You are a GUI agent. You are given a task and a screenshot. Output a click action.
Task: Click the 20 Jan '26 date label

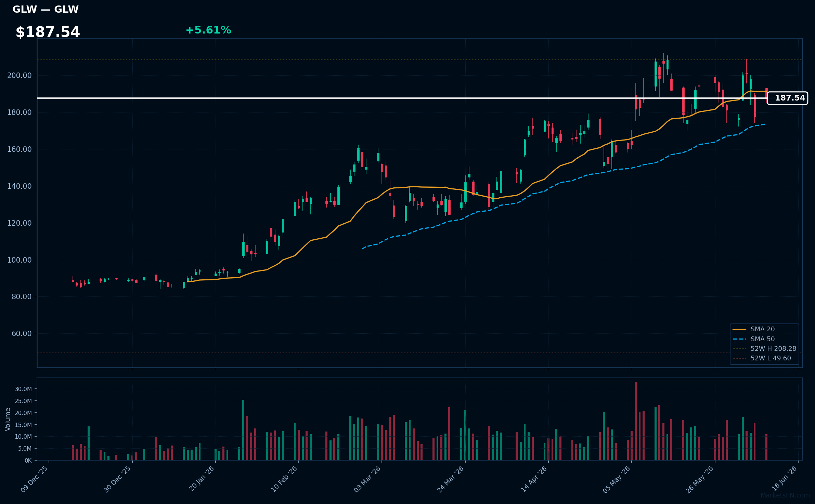201,479
